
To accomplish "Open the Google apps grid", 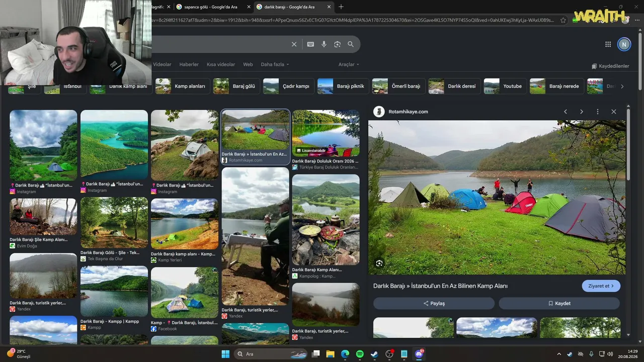I will pyautogui.click(x=608, y=44).
